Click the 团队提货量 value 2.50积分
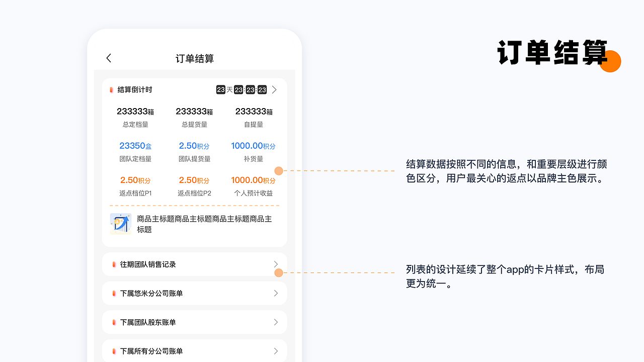Viewport: 644px width, 362px height. click(194, 146)
